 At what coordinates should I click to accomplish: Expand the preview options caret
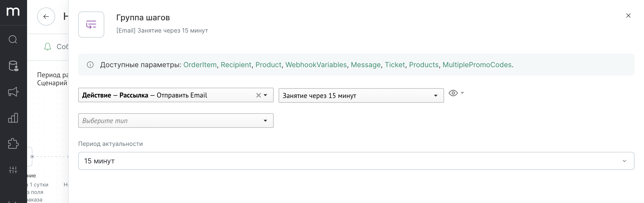(462, 93)
